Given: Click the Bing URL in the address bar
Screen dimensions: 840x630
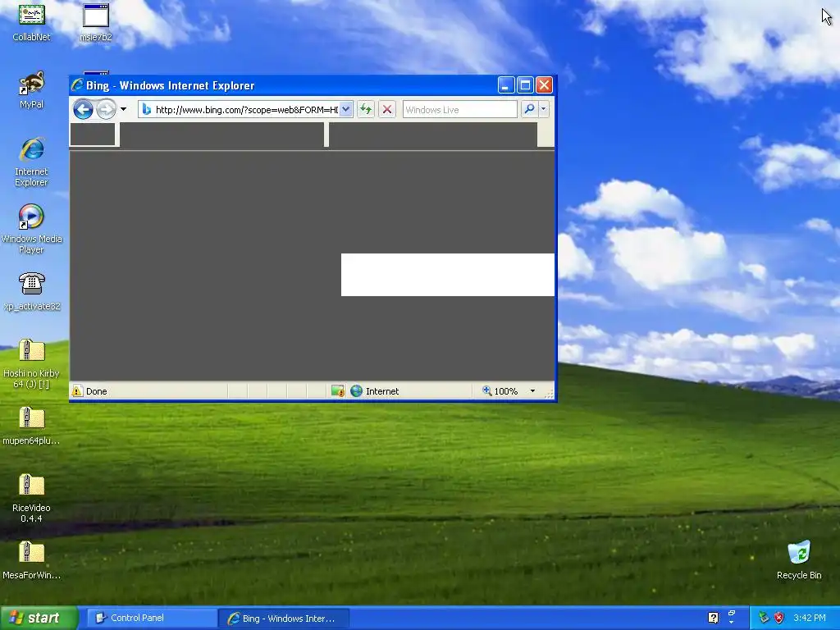Looking at the screenshot, I should click(x=246, y=110).
